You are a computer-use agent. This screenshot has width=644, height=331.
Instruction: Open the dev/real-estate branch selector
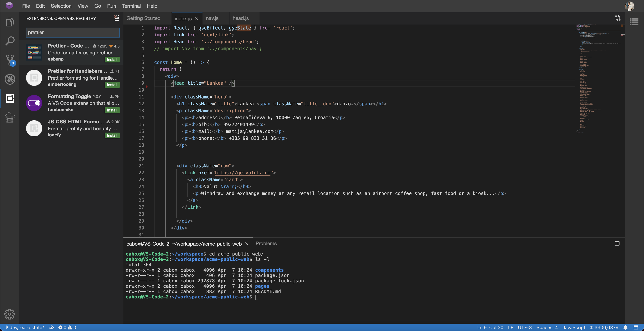coord(25,328)
